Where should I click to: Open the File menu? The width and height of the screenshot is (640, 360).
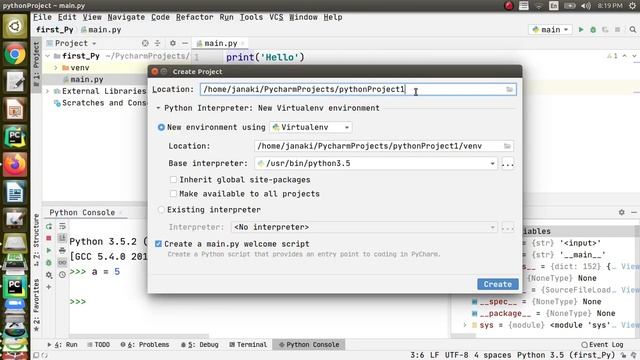point(42,17)
